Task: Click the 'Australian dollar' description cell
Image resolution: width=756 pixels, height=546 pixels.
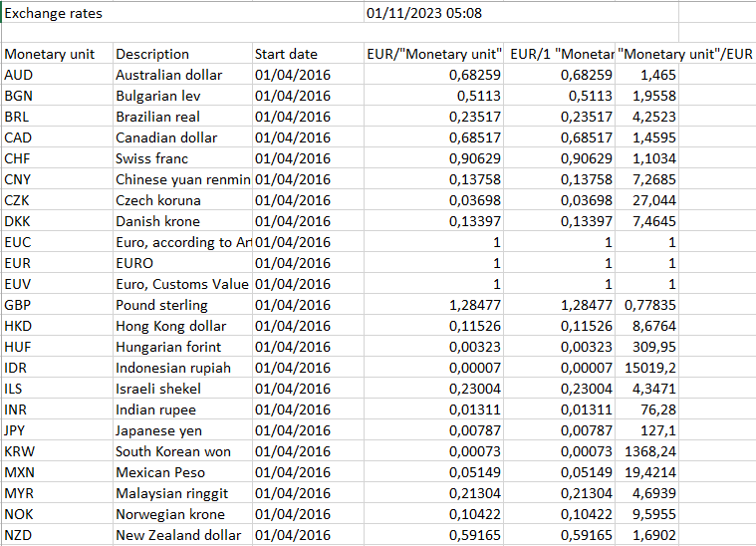Action: pyautogui.click(x=169, y=75)
